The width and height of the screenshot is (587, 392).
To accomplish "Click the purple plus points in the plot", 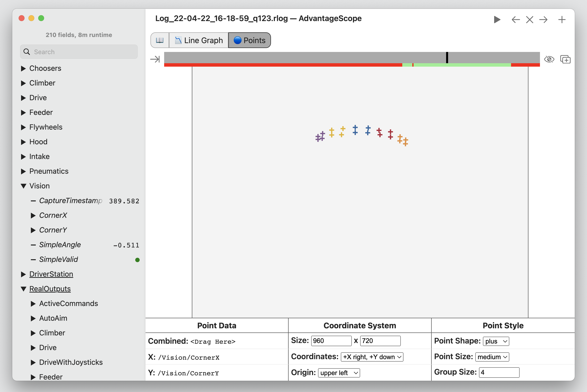I will coord(320,136).
